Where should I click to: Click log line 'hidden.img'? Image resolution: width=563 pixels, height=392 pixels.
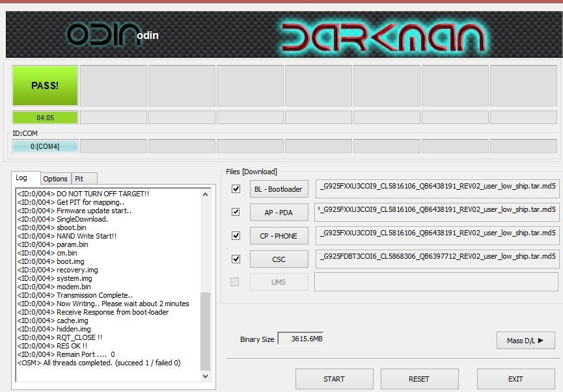(54, 329)
